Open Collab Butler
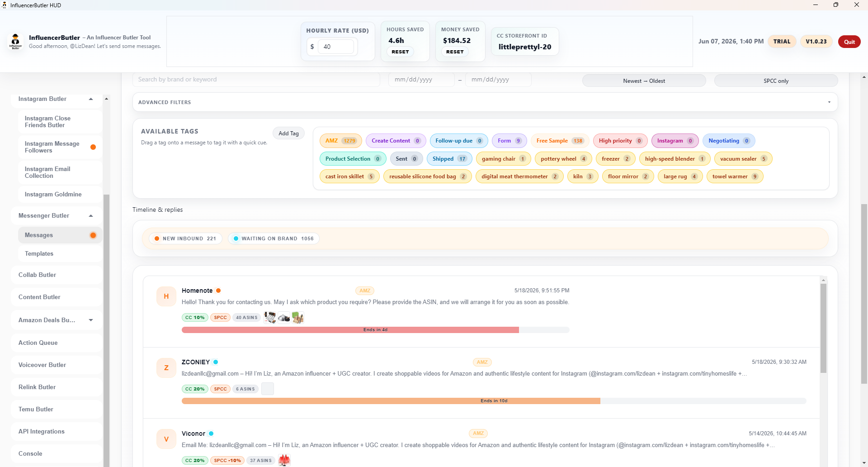The width and height of the screenshot is (868, 467). (57, 275)
